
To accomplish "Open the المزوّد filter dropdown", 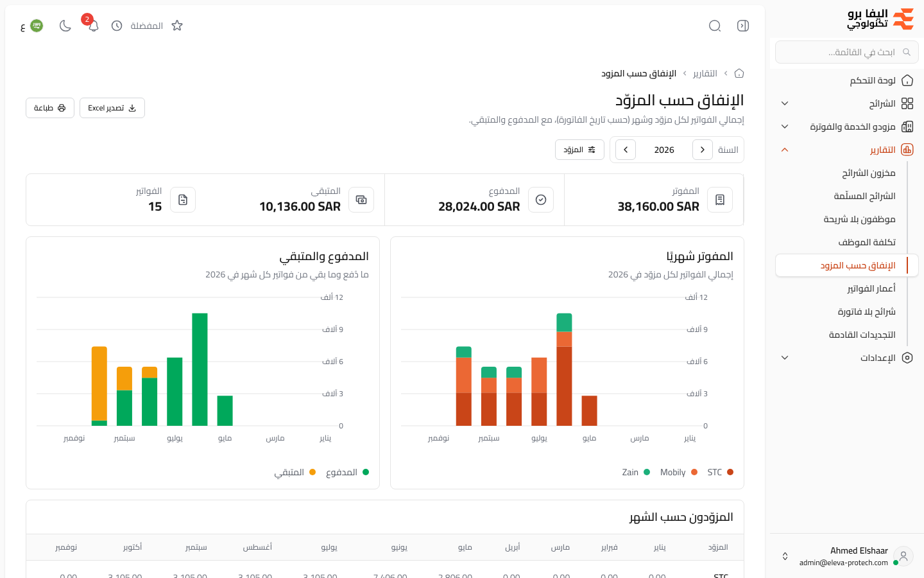I will 579,150.
